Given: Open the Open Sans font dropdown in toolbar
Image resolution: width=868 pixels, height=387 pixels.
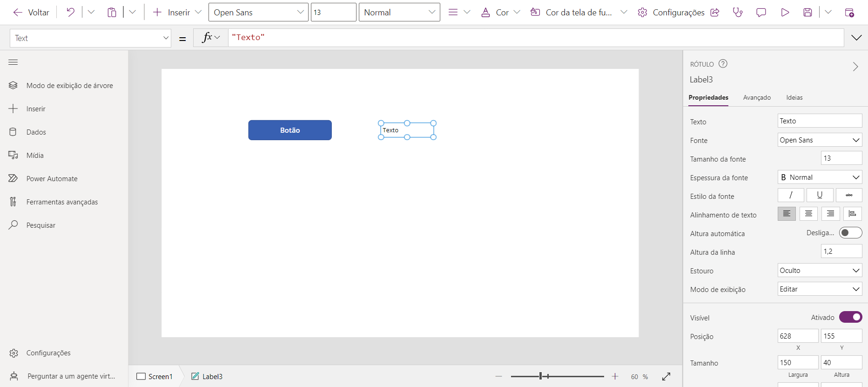Looking at the screenshot, I should pos(258,12).
